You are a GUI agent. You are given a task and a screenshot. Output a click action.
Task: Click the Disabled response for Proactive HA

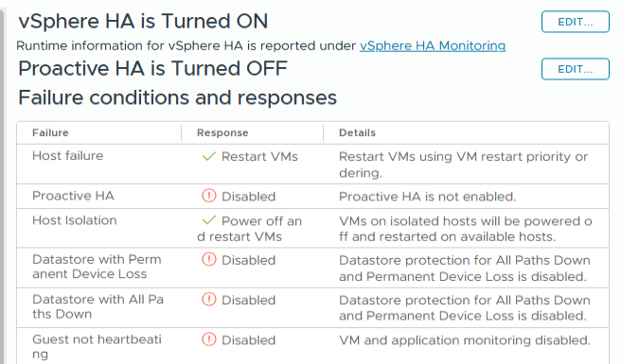248,197
